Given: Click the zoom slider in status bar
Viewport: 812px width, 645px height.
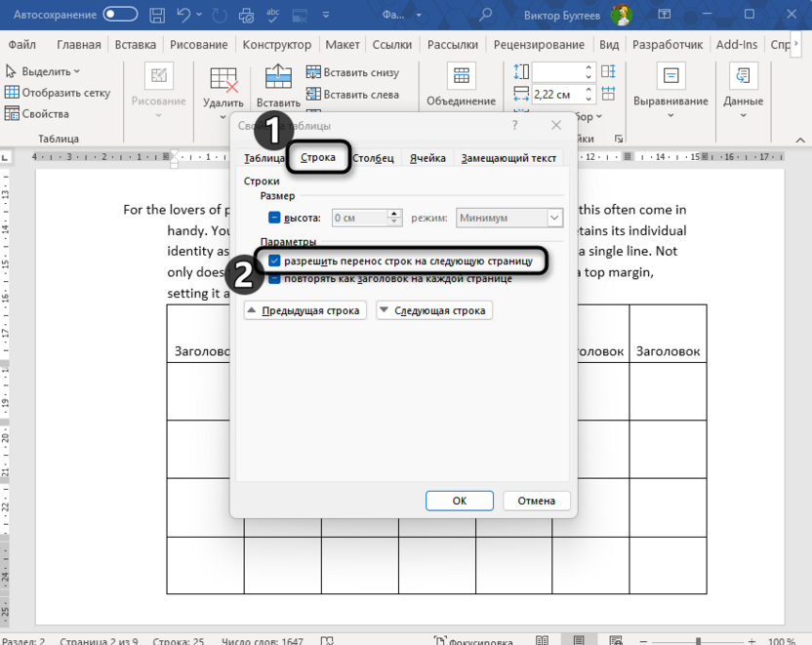Looking at the screenshot, I should 698,641.
